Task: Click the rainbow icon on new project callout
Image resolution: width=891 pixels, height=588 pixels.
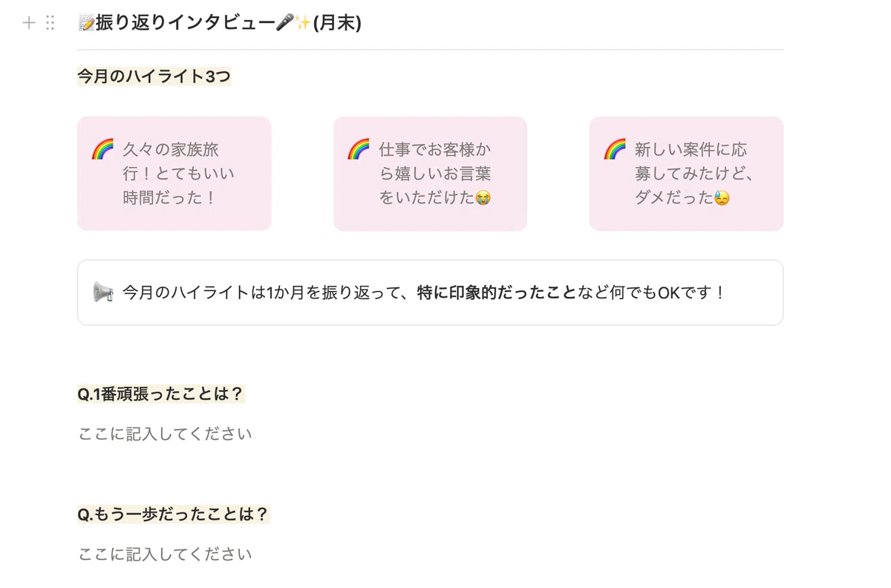Action: (615, 149)
